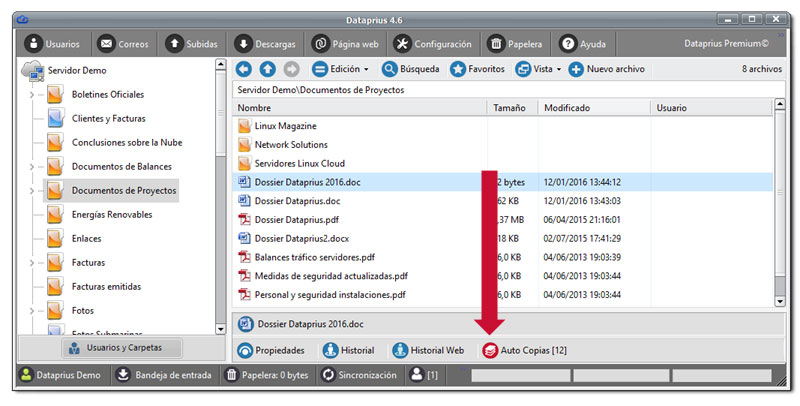Screen dimensions: 800x406
Task: Sort by the Modificado column
Action: tap(594, 108)
